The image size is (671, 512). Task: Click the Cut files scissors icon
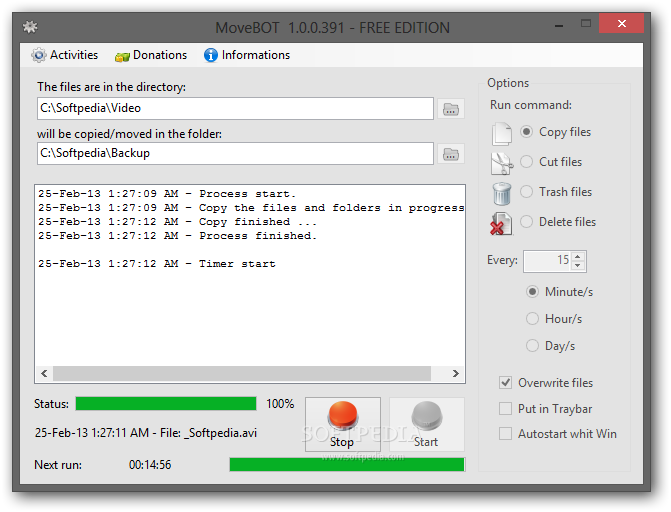(x=502, y=163)
